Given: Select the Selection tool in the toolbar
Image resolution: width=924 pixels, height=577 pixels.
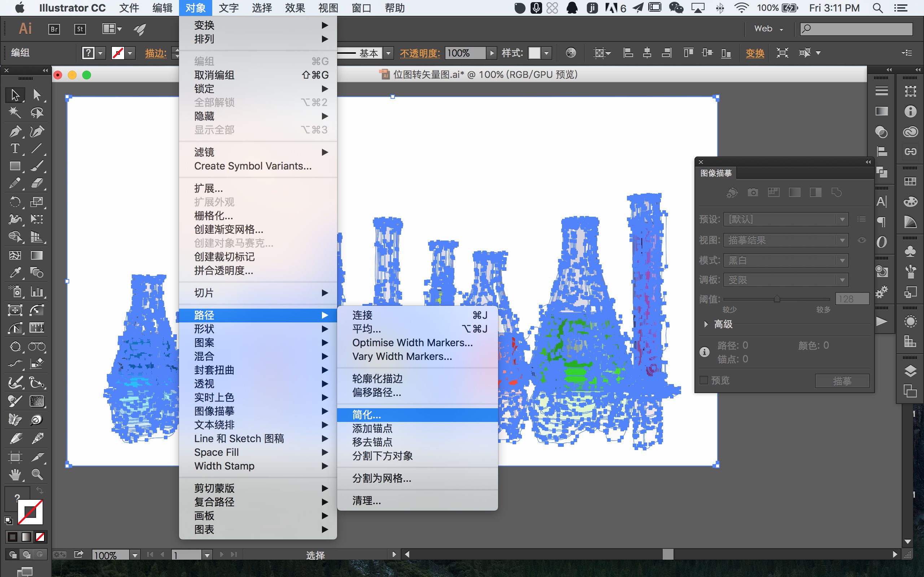Looking at the screenshot, I should pos(15,95).
